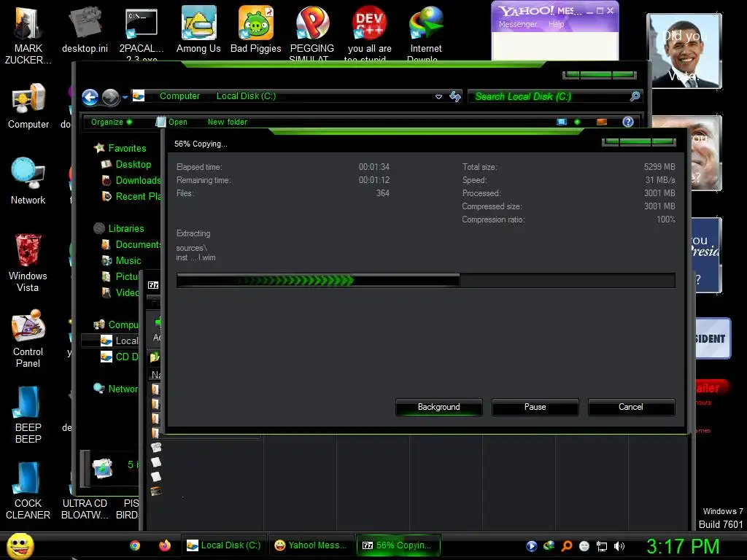747x560 pixels.
Task: Click the Obama photo gadget thumbnail
Action: 684,51
